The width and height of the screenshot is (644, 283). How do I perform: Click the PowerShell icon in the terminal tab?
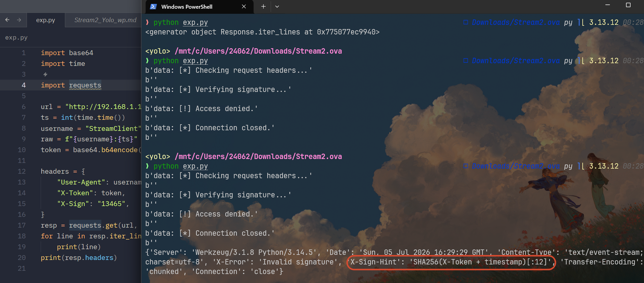[x=153, y=7]
